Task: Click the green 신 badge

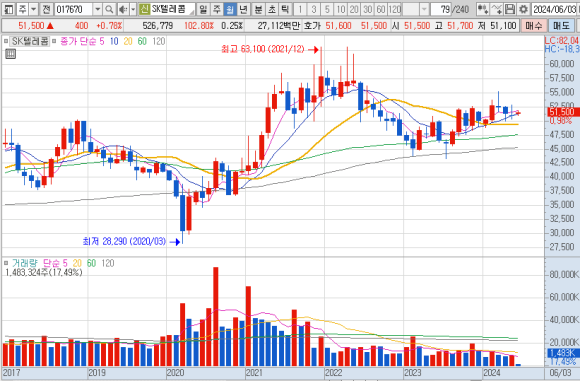Action: click(x=145, y=9)
